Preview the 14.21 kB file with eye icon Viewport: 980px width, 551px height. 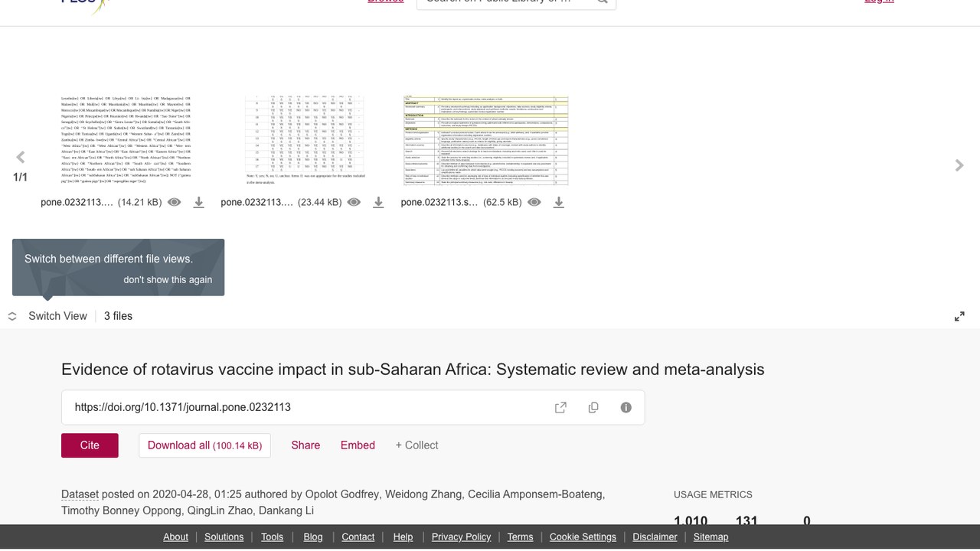coord(175,202)
